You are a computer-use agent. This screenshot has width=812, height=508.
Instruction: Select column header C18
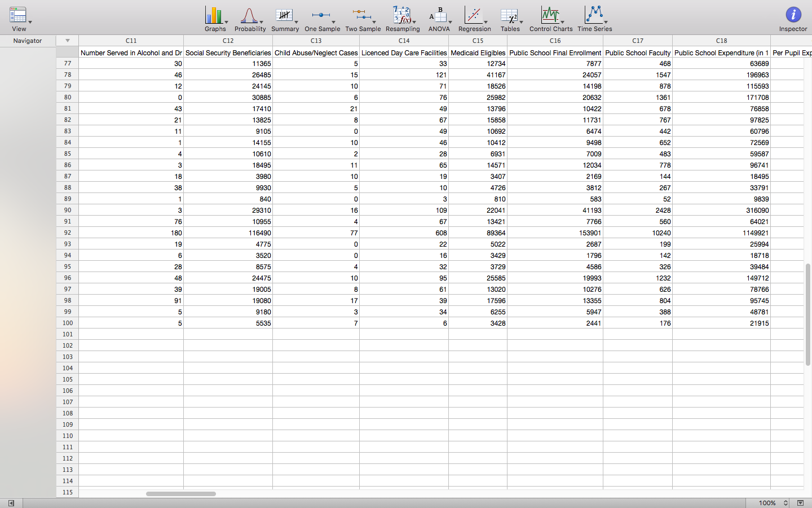pyautogui.click(x=721, y=41)
